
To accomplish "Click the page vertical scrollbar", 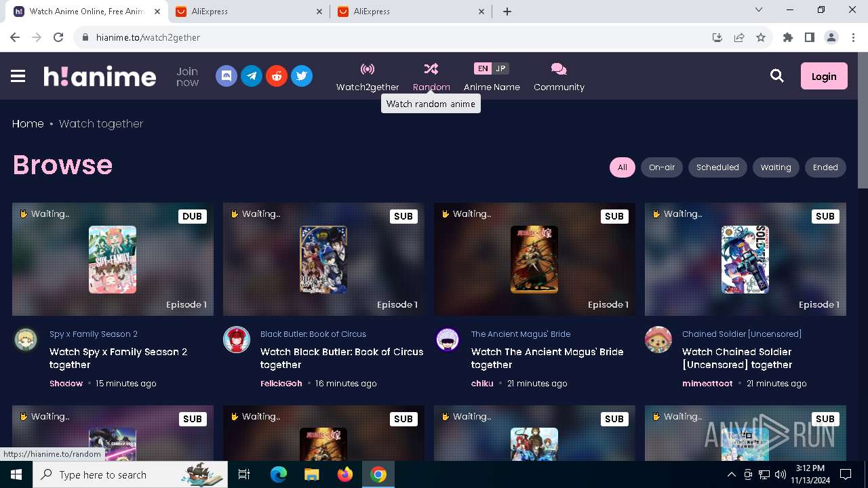I will coord(863,122).
